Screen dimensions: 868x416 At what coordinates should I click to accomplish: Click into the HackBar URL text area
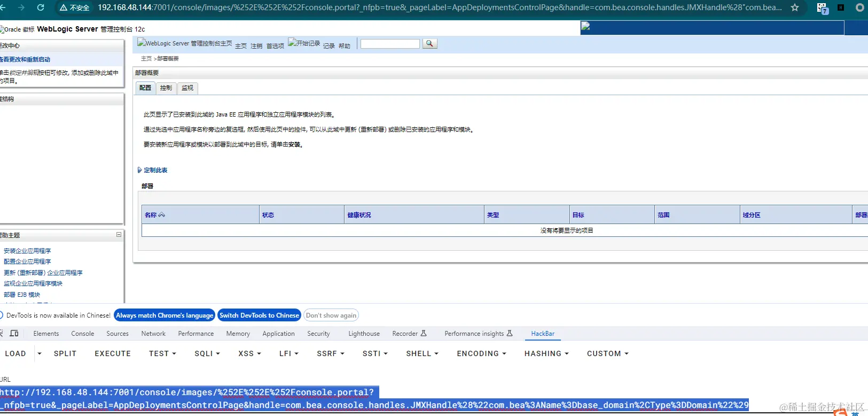click(x=374, y=399)
